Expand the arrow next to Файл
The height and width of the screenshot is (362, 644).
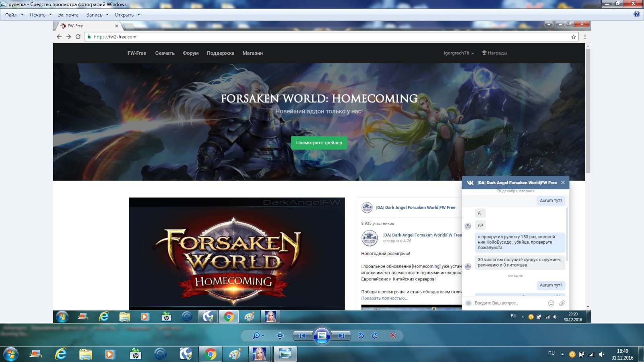22,14
